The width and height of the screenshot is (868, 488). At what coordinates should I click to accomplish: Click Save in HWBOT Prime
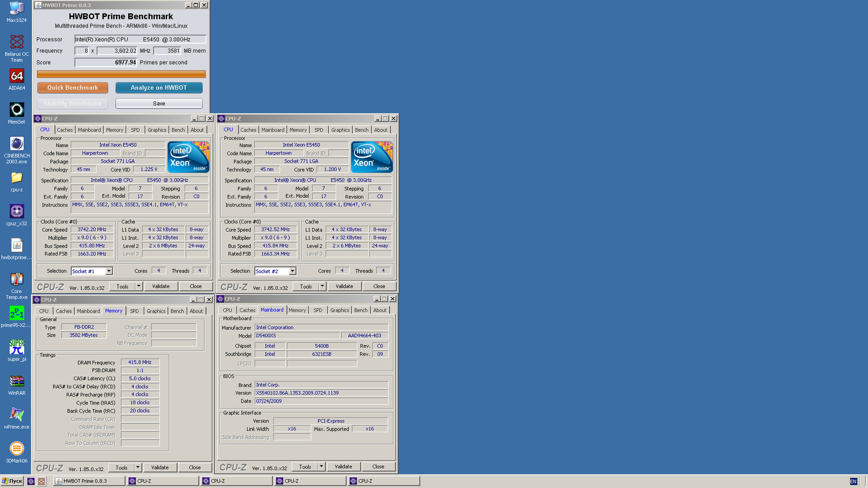pos(159,103)
